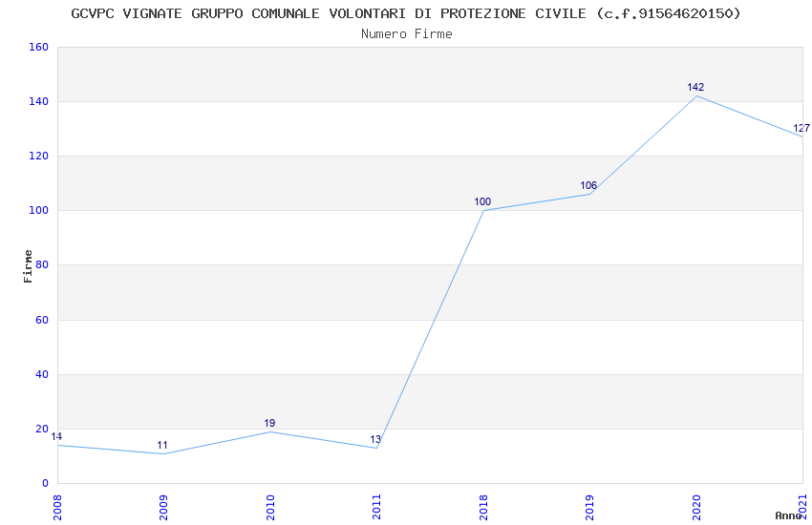
Task: Click the 'Anno' x-axis label
Action: click(x=788, y=515)
